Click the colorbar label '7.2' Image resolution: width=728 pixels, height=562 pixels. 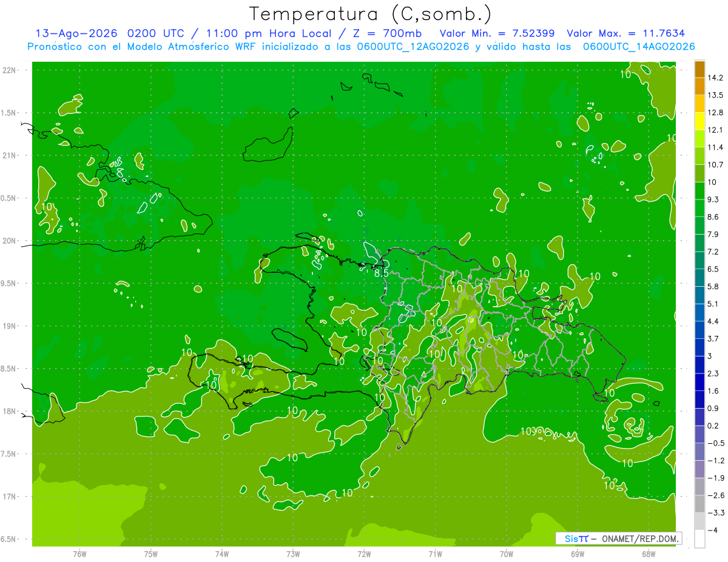coord(713,252)
